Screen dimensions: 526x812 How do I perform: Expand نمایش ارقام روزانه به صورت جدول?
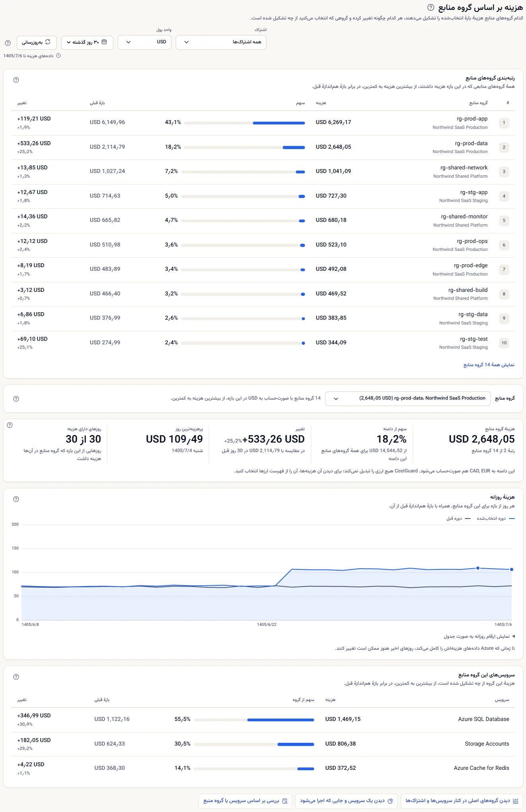point(479,636)
